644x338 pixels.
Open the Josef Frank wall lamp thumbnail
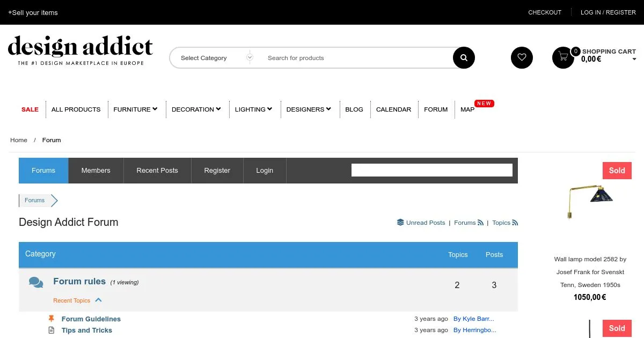tap(590, 202)
